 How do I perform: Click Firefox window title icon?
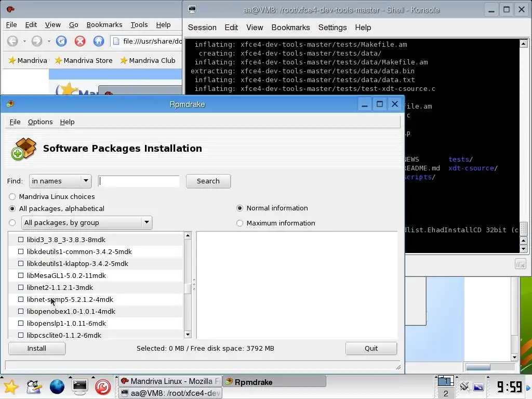click(x=10, y=9)
